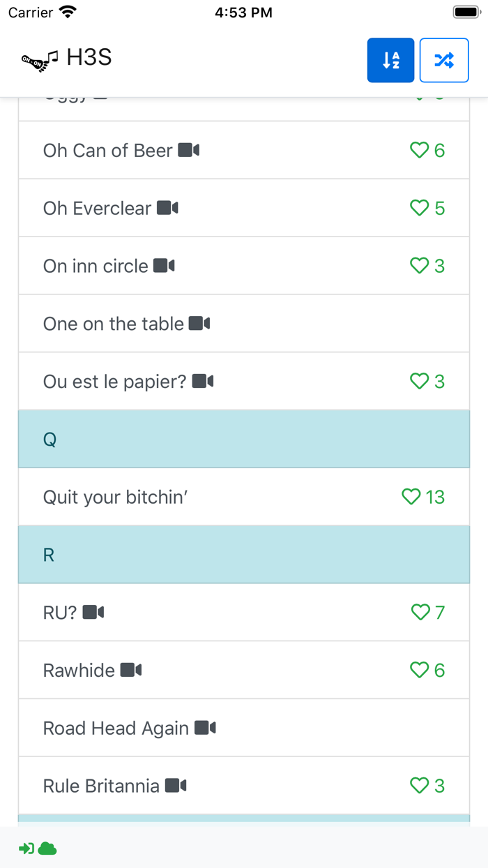
Task: Tap heart icon on RU? row
Action: click(x=420, y=612)
